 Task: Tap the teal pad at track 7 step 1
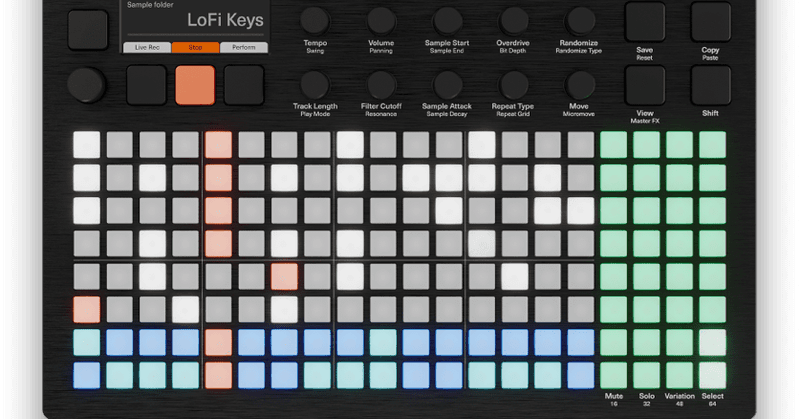[87, 342]
